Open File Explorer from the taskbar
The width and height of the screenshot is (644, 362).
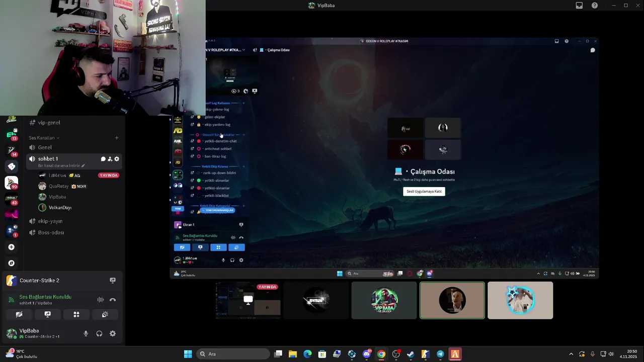point(292,354)
